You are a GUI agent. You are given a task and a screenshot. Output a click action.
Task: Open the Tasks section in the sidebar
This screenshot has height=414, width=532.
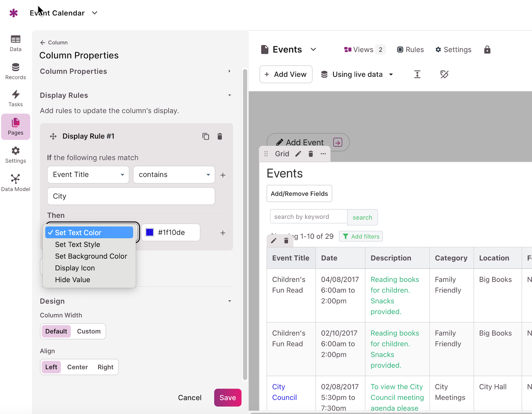point(15,98)
